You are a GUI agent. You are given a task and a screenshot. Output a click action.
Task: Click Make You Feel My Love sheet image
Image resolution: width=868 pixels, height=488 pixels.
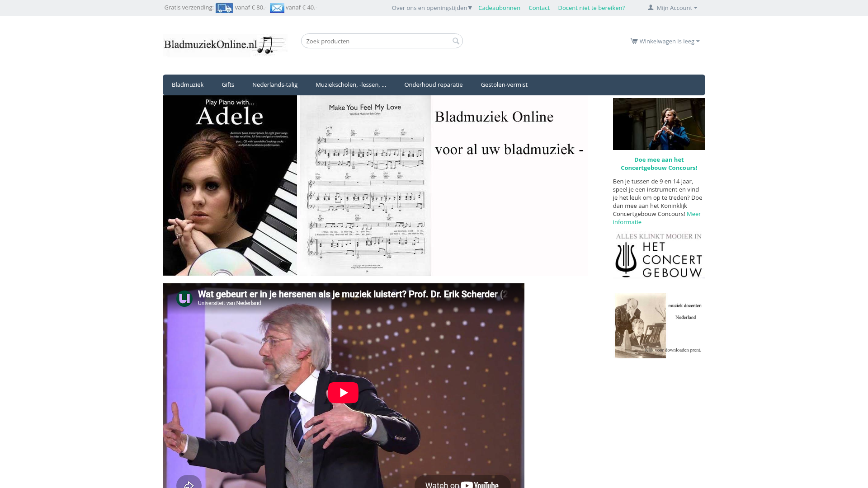[x=365, y=185]
